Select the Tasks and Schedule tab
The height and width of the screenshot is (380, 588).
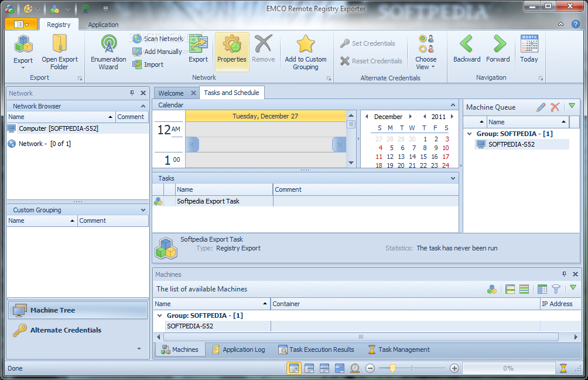pyautogui.click(x=231, y=93)
